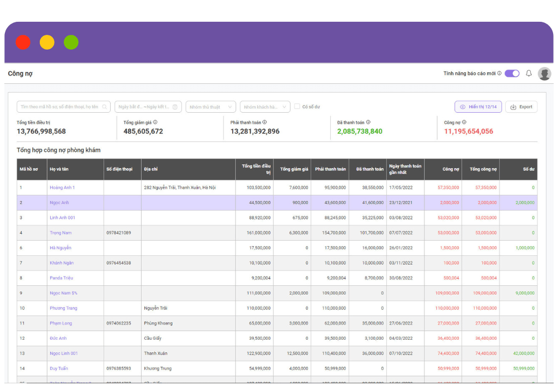Click the Phải thanh toán column header
Image resolution: width=558 pixels, height=392 pixels.
tap(330, 169)
